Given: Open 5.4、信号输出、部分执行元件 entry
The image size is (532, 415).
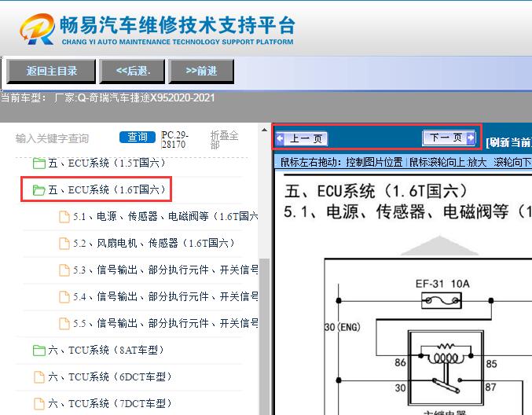Looking at the screenshot, I should (166, 296).
